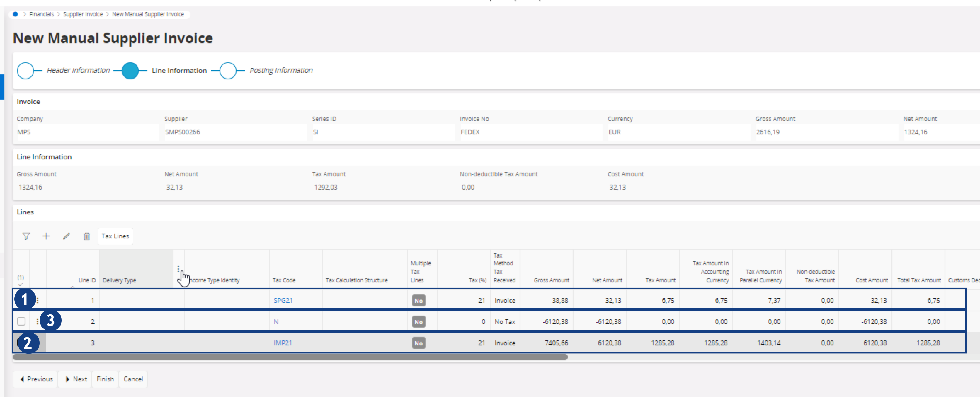
Task: Delete selected line with trash icon
Action: tap(86, 236)
